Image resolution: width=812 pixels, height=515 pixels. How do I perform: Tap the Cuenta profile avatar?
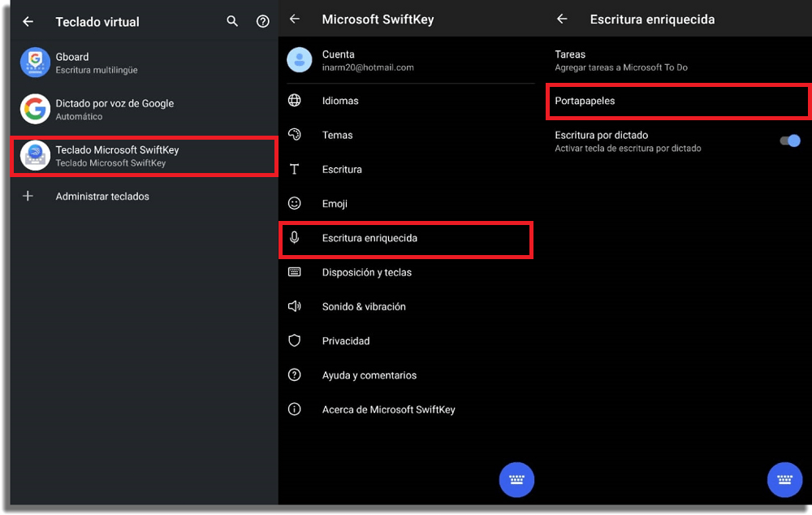pos(300,60)
